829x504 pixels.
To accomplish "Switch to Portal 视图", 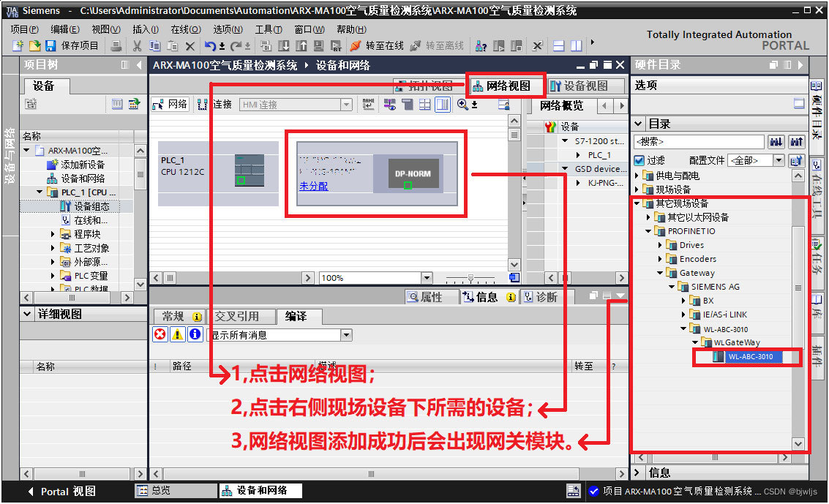I will 62,492.
